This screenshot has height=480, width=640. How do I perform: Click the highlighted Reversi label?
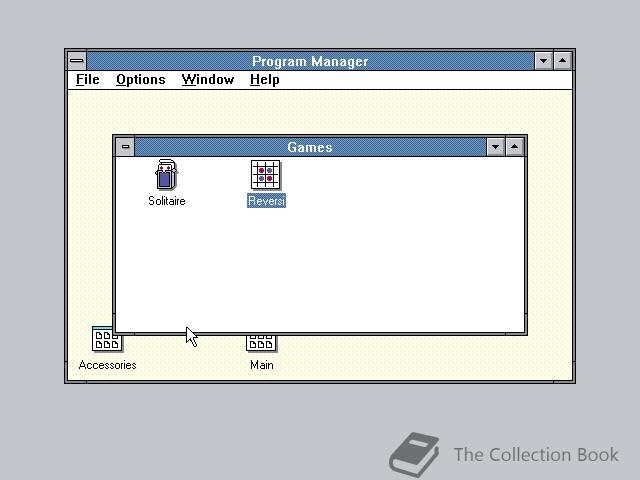coord(266,201)
